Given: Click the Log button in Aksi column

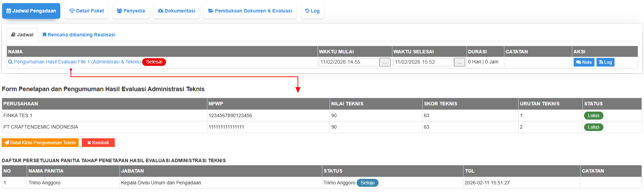Looking at the screenshot, I should 606,62.
